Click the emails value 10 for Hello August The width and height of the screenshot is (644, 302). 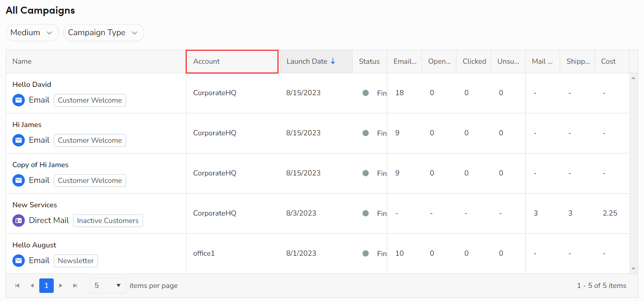coord(399,253)
